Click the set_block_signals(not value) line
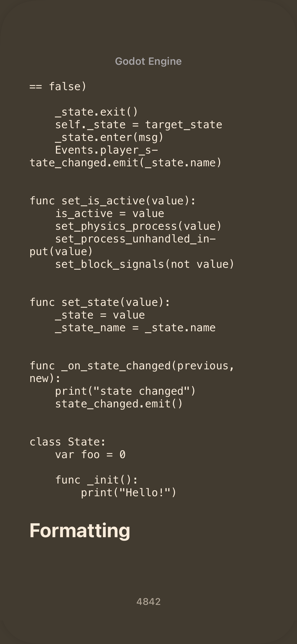Image resolution: width=297 pixels, height=644 pixels. pos(145,264)
